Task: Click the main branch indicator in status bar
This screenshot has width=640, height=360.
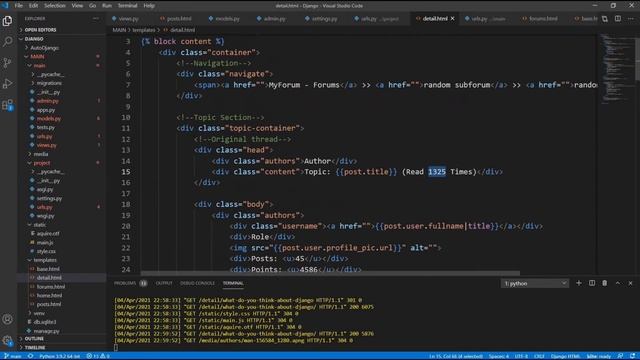Action: (13, 356)
